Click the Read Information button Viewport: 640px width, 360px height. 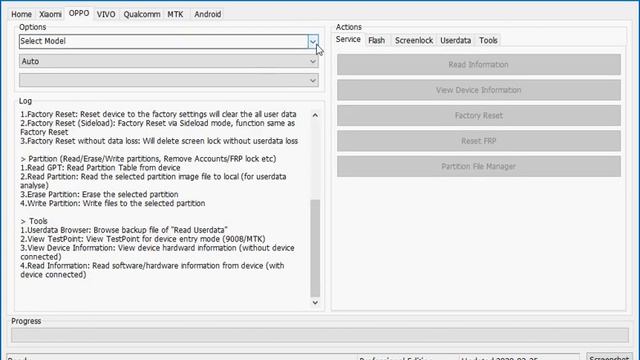point(479,64)
